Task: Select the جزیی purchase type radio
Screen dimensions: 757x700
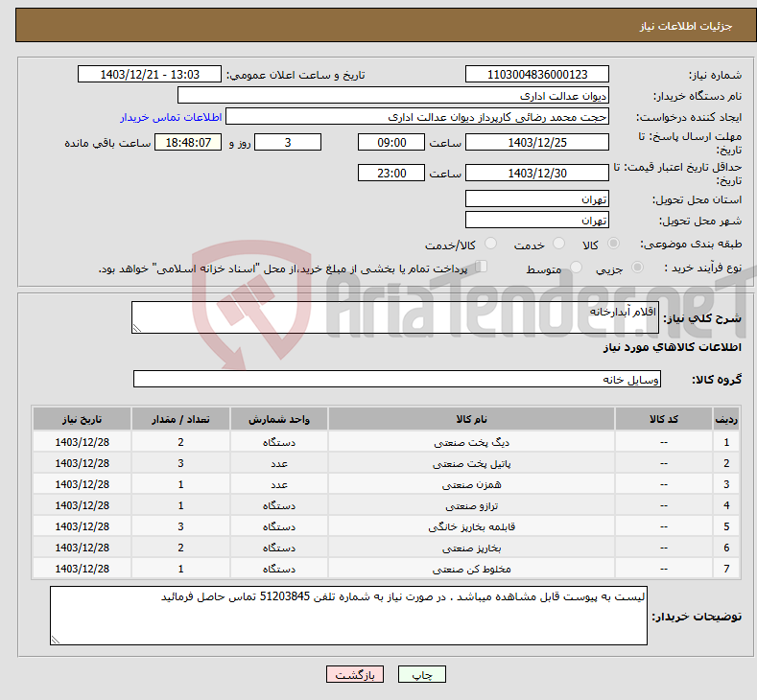Action: [x=637, y=268]
